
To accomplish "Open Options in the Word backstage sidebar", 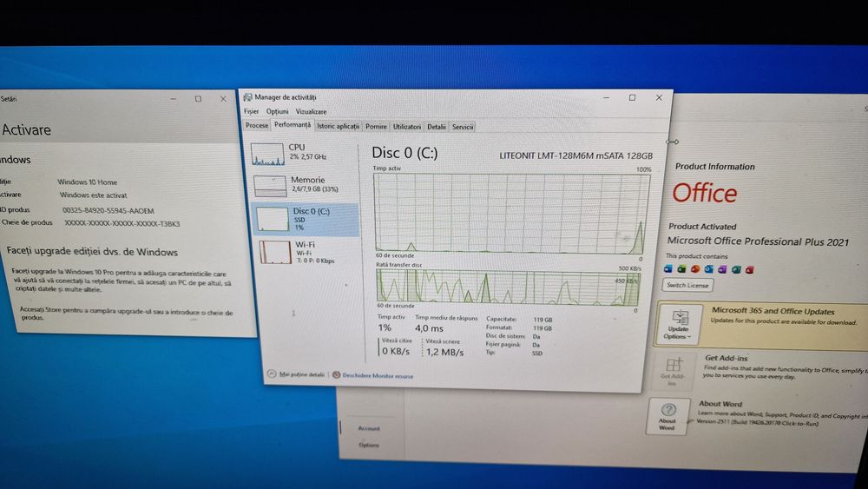I will (369, 445).
